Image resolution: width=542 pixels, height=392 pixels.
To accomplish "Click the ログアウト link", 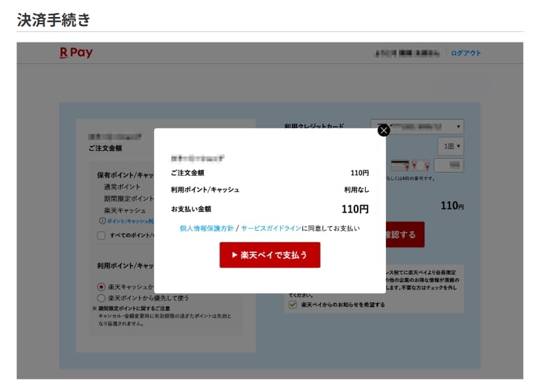I will click(466, 53).
